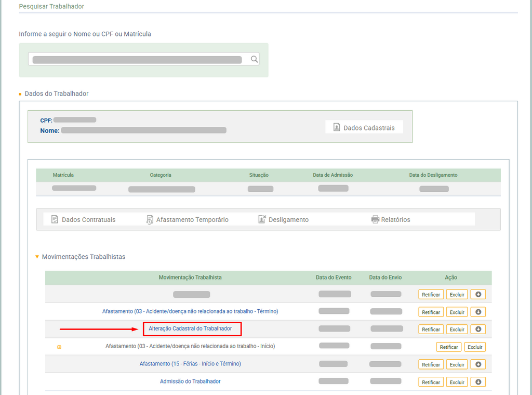
Task: Click download icon in Afastamento Término row
Action: click(478, 312)
